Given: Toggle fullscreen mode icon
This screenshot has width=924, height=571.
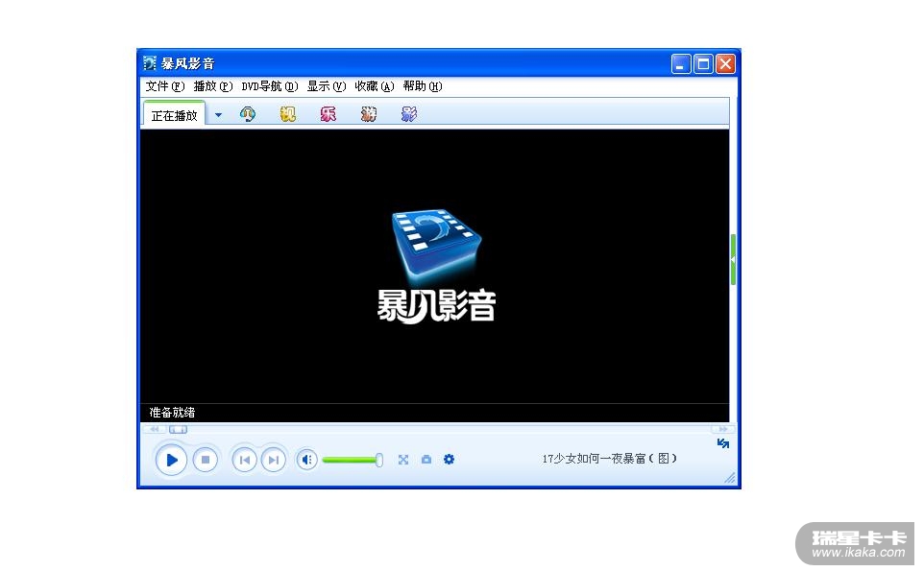Looking at the screenshot, I should click(403, 460).
